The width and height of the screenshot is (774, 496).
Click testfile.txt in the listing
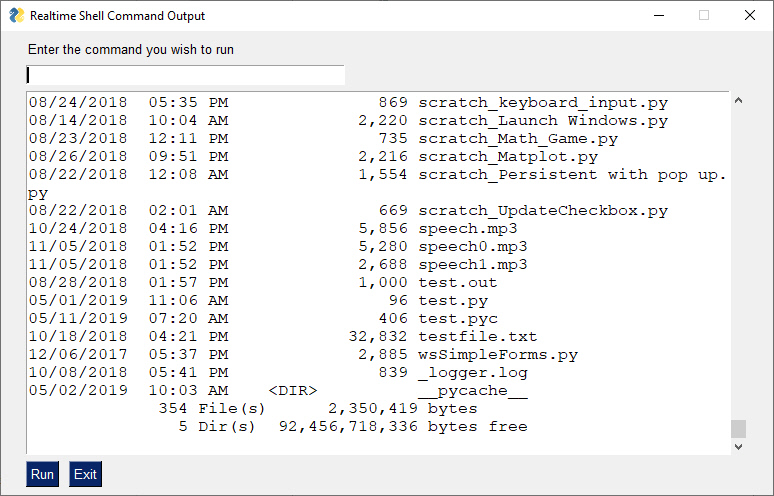pos(478,337)
